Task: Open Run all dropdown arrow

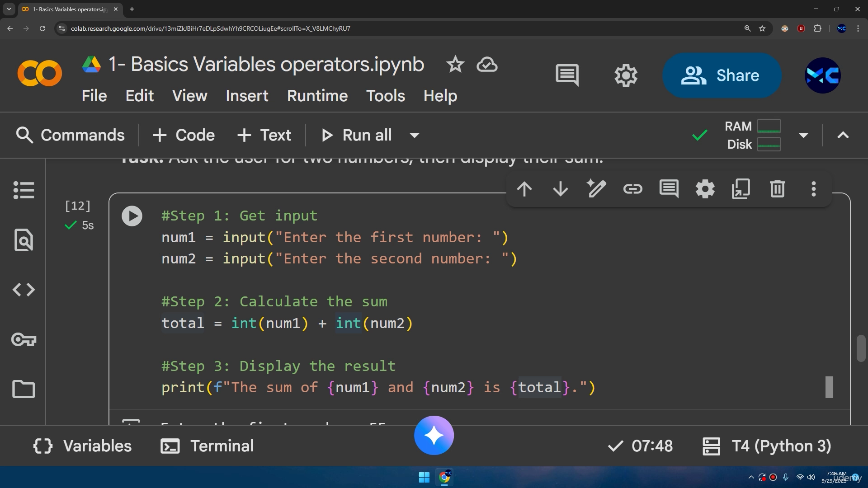Action: click(x=414, y=135)
